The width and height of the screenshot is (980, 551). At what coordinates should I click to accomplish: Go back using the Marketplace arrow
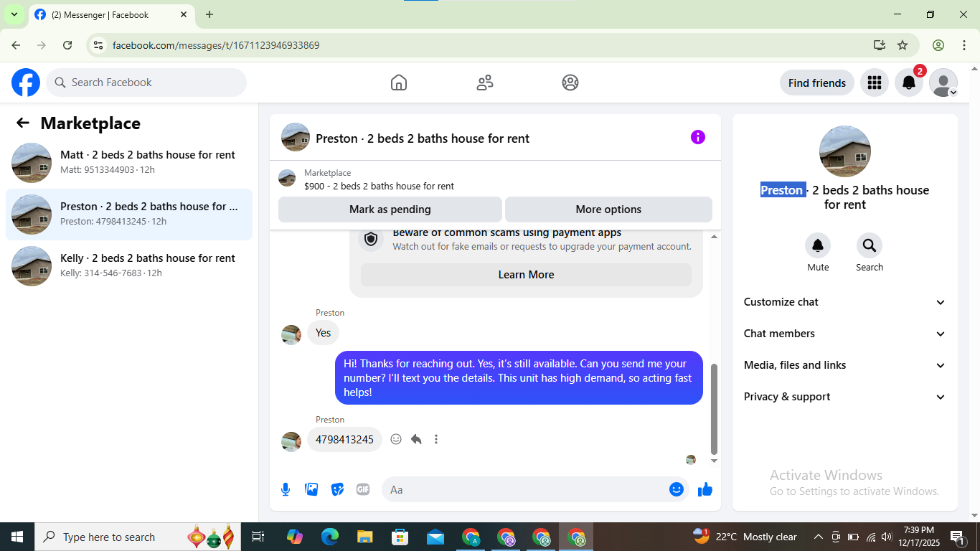(23, 123)
